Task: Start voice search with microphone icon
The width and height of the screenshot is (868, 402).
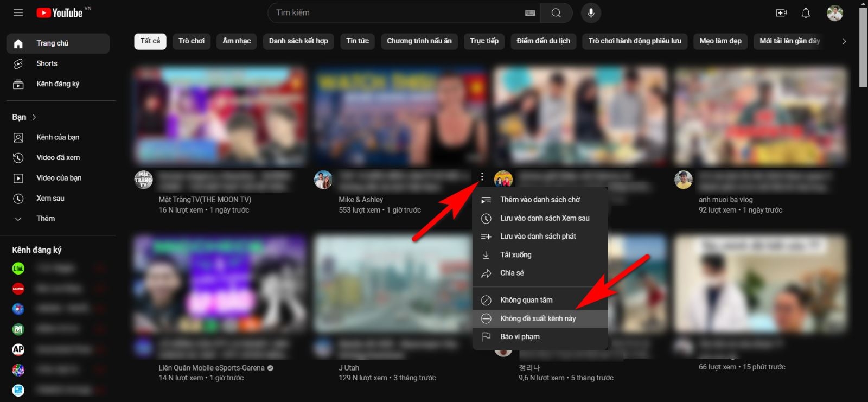Action: [591, 13]
